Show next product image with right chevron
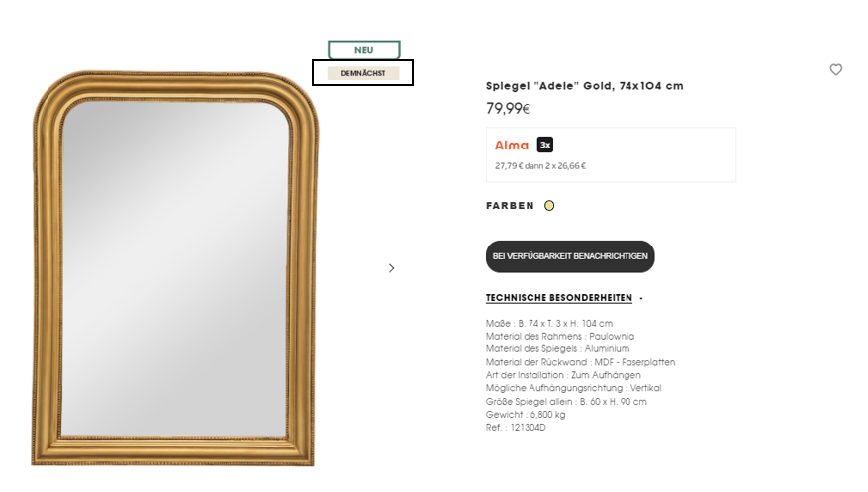The height and width of the screenshot is (492, 868). coord(391,268)
